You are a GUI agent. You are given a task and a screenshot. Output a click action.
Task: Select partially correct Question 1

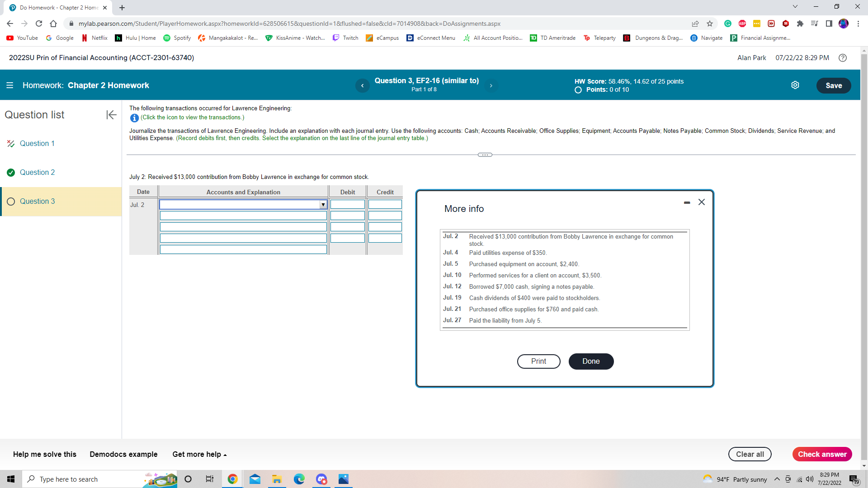pyautogui.click(x=37, y=144)
